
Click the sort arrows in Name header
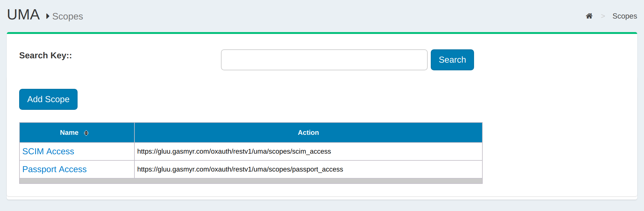click(x=86, y=133)
